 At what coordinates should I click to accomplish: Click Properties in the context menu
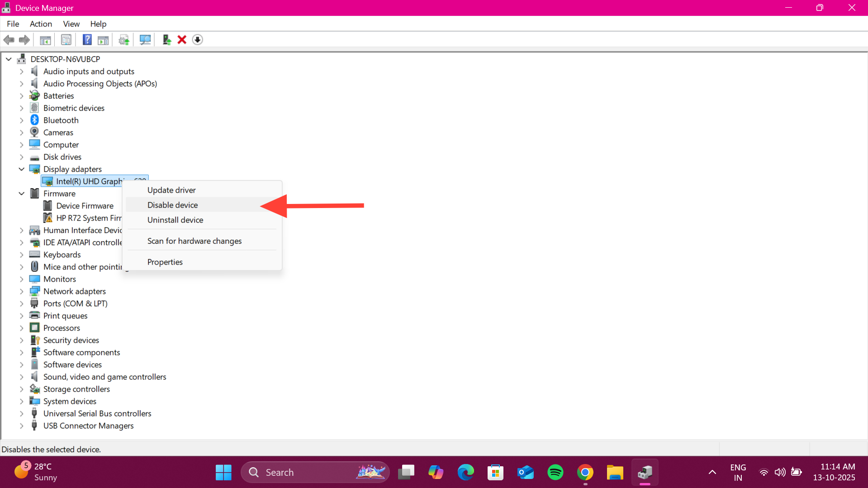pos(165,262)
